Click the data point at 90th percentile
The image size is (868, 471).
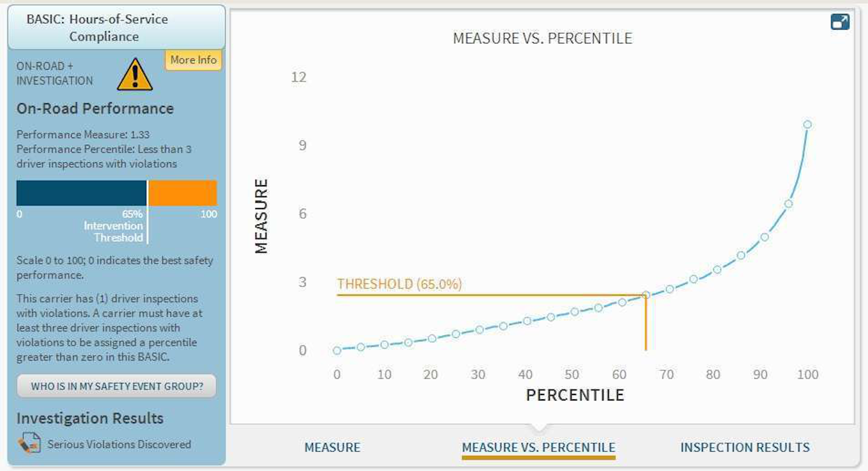[x=764, y=237]
